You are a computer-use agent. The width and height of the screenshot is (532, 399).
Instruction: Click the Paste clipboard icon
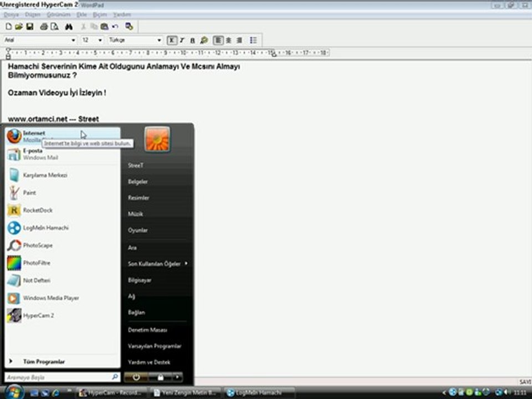[105, 27]
